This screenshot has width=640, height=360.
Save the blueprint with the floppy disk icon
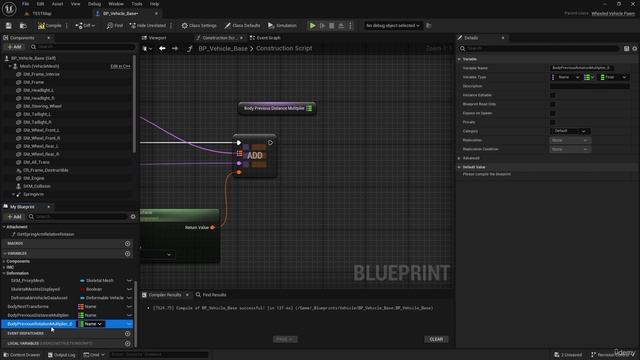tap(9, 26)
